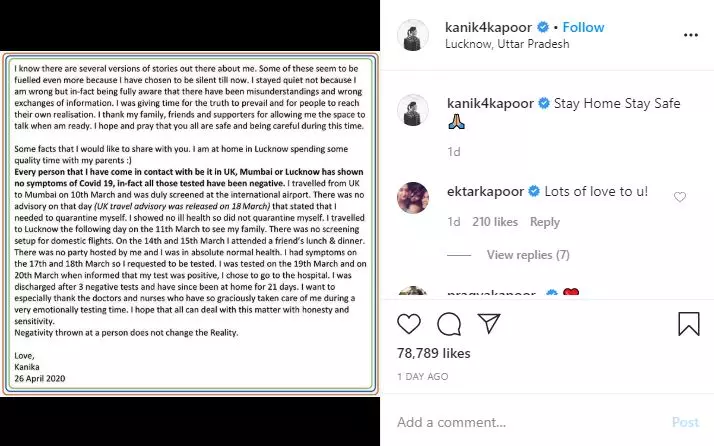Click the Follow link next to kanik4kapoor
The height and width of the screenshot is (446, 714).
tap(583, 27)
